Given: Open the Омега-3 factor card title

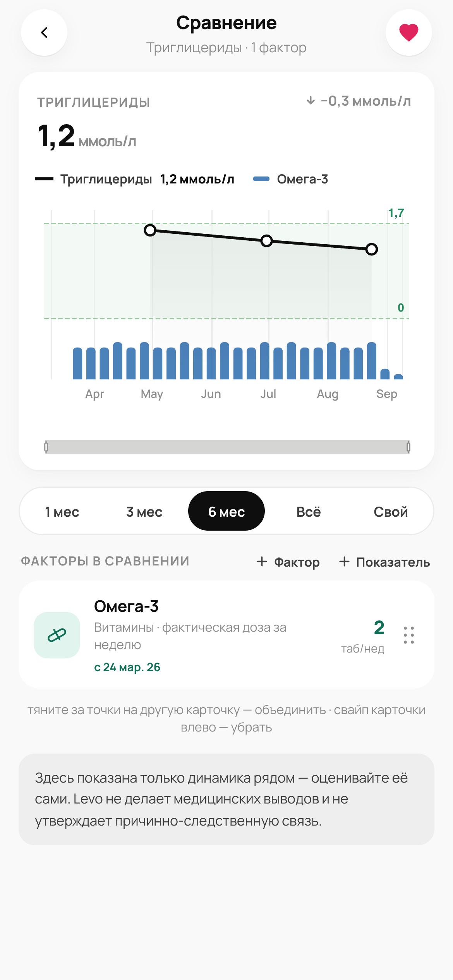Looking at the screenshot, I should click(x=126, y=606).
